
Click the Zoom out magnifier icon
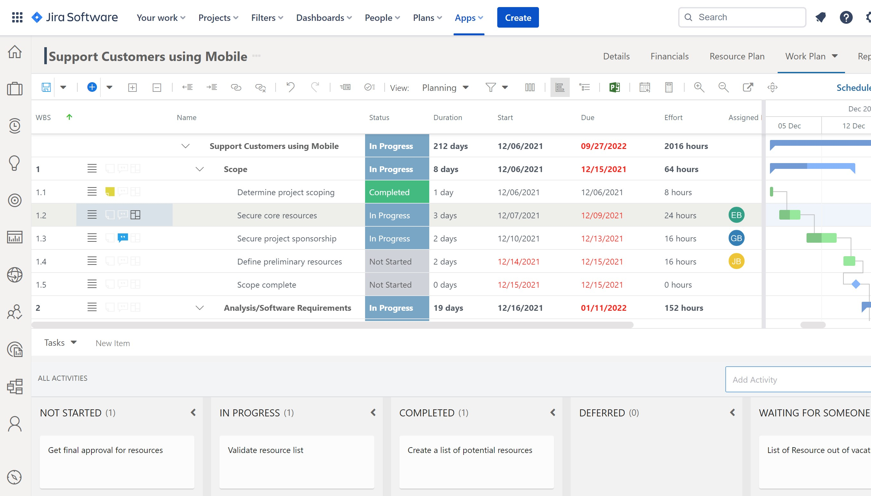pyautogui.click(x=723, y=88)
